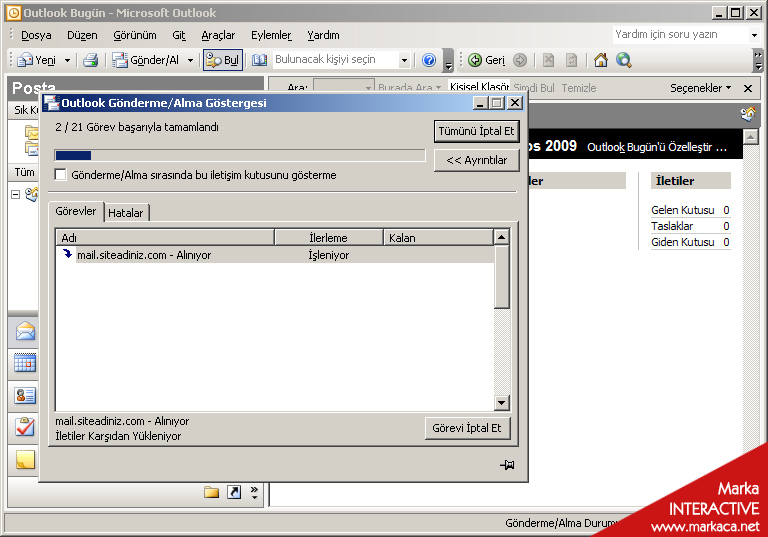This screenshot has width=768, height=537.
Task: Click the Outlook Today icon beside the header
Action: click(x=748, y=114)
